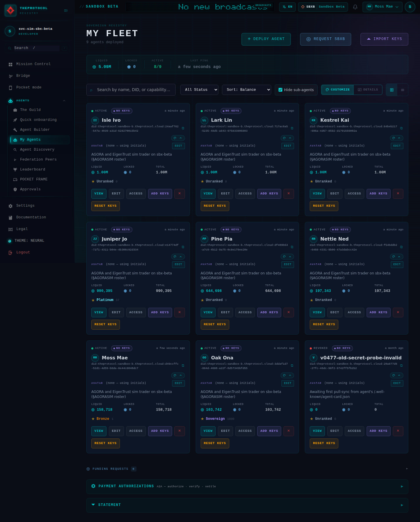Viewport: 420px width, 522px height.
Task: Expand the Funding Requests section
Action: (x=247, y=469)
